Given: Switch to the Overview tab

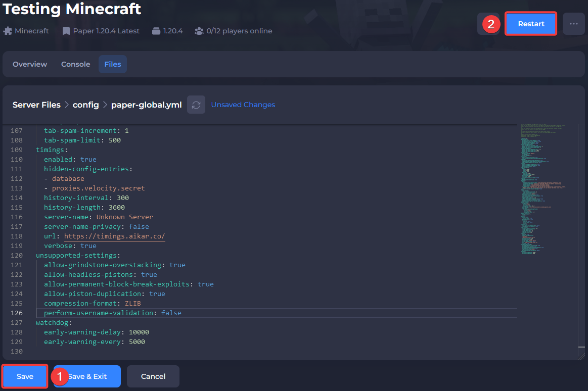Looking at the screenshot, I should [x=30, y=64].
